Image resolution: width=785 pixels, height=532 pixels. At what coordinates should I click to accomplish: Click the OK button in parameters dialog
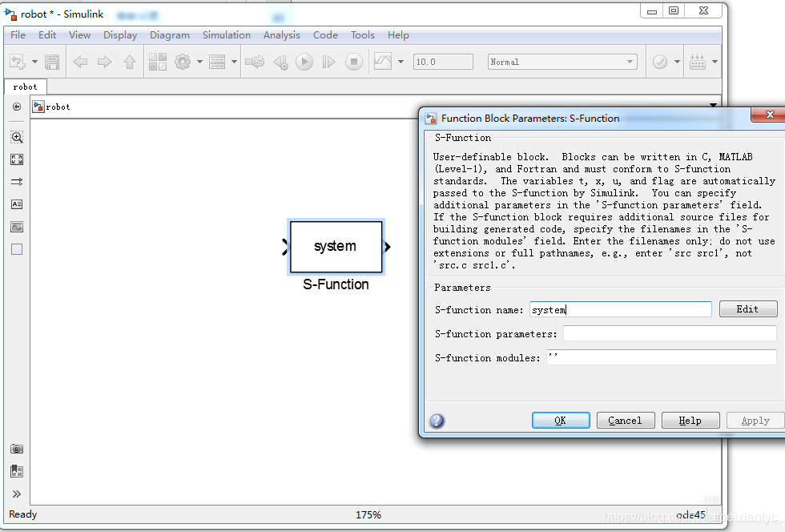point(561,420)
